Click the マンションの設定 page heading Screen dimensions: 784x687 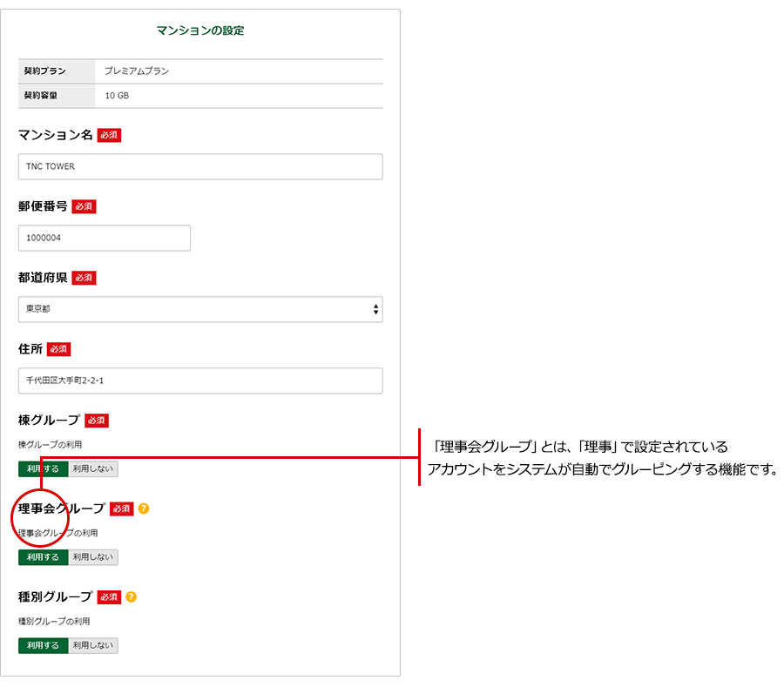[x=200, y=30]
